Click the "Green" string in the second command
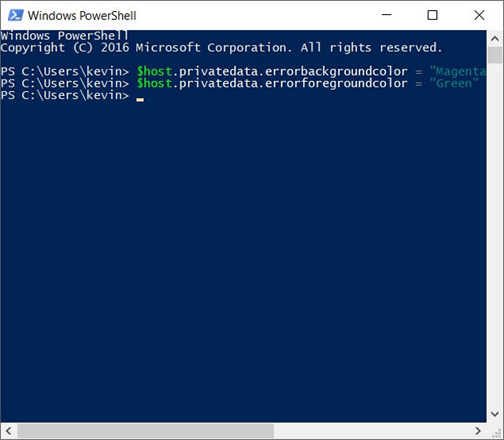Screen dimensions: 504x440 (454, 83)
